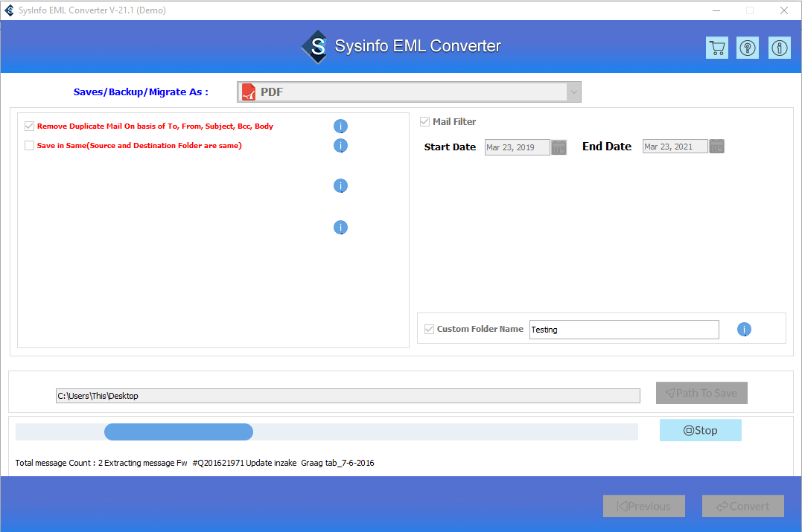This screenshot has height=532, width=802.
Task: Show info for Save in Same option
Action: (340, 146)
